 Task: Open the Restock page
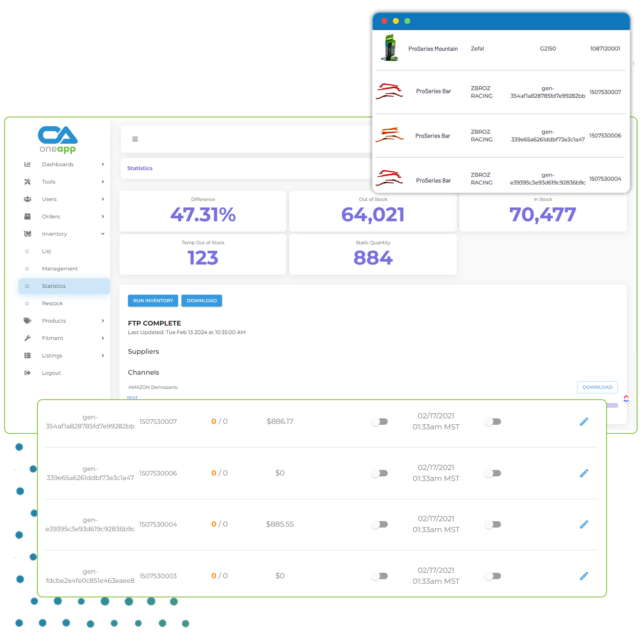click(53, 303)
